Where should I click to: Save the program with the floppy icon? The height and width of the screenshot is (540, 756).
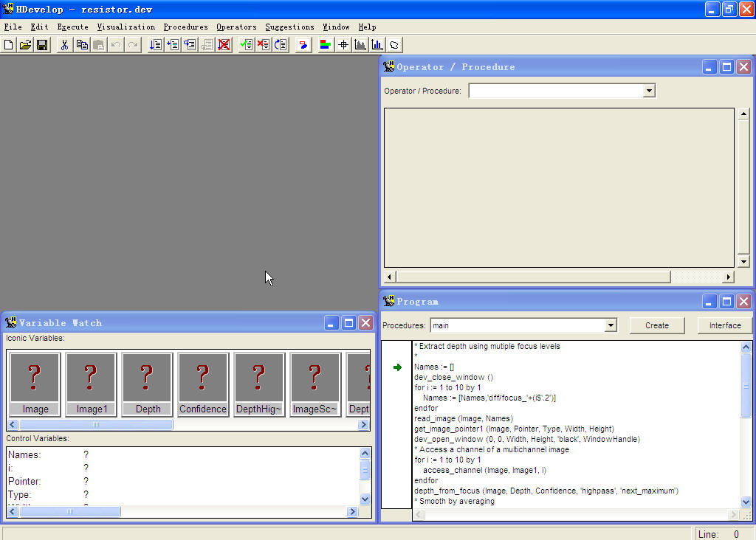(x=42, y=45)
